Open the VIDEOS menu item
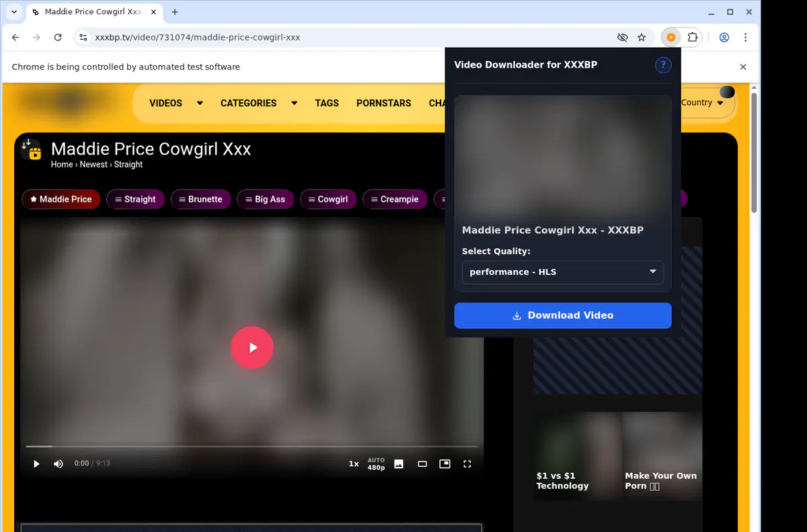Image resolution: width=807 pixels, height=532 pixels. 165,103
